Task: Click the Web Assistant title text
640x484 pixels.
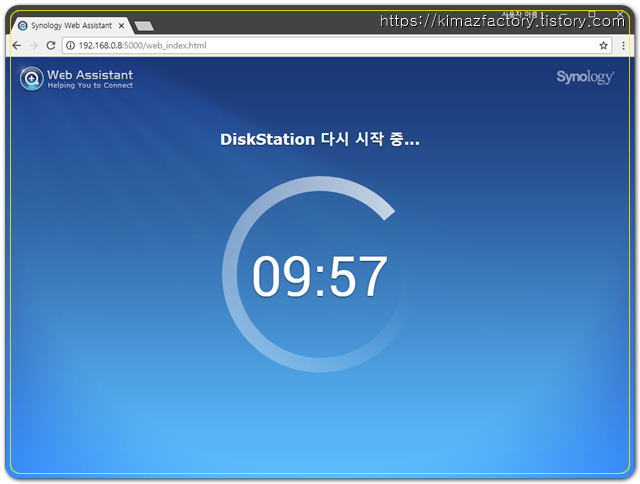Action: tap(90, 75)
